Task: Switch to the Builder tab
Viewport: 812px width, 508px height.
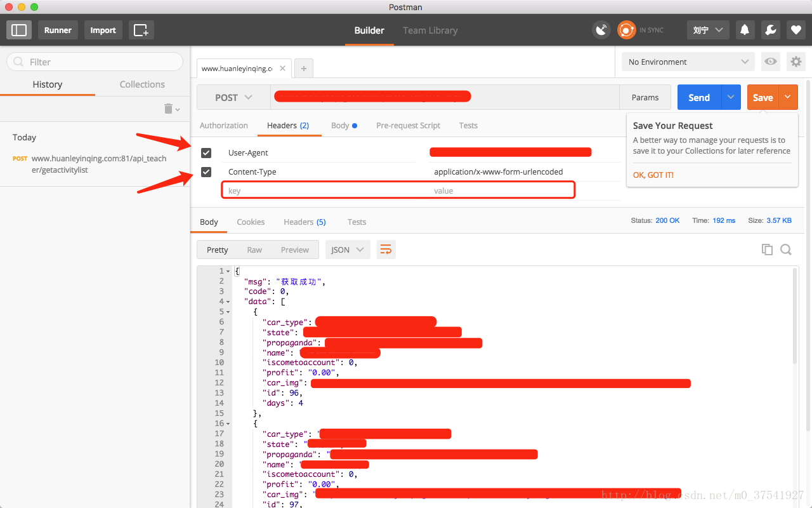Action: coord(369,30)
